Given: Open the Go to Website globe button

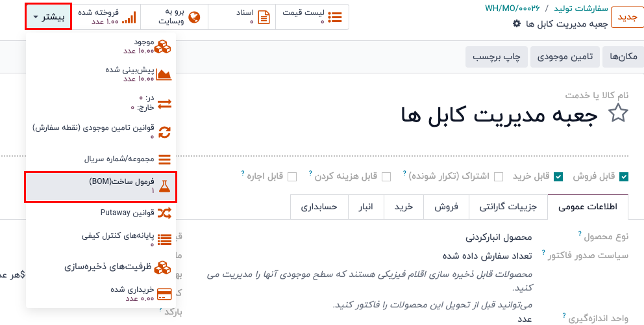Looking at the screenshot, I should pyautogui.click(x=193, y=18).
